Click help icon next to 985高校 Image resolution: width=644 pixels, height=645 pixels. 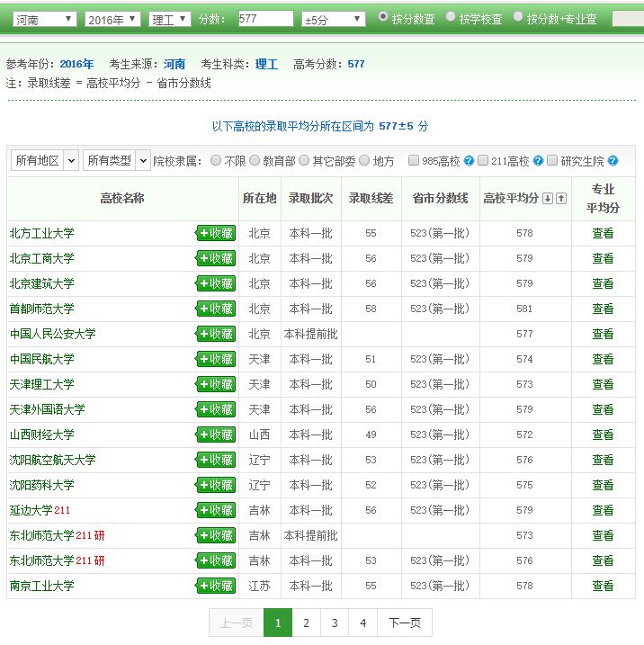click(469, 161)
